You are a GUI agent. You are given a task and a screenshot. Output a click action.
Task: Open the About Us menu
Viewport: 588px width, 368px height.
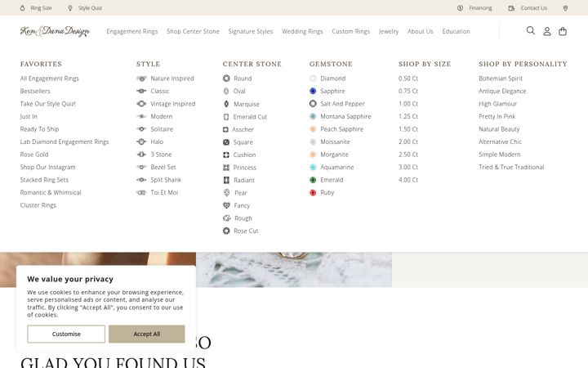tap(420, 32)
